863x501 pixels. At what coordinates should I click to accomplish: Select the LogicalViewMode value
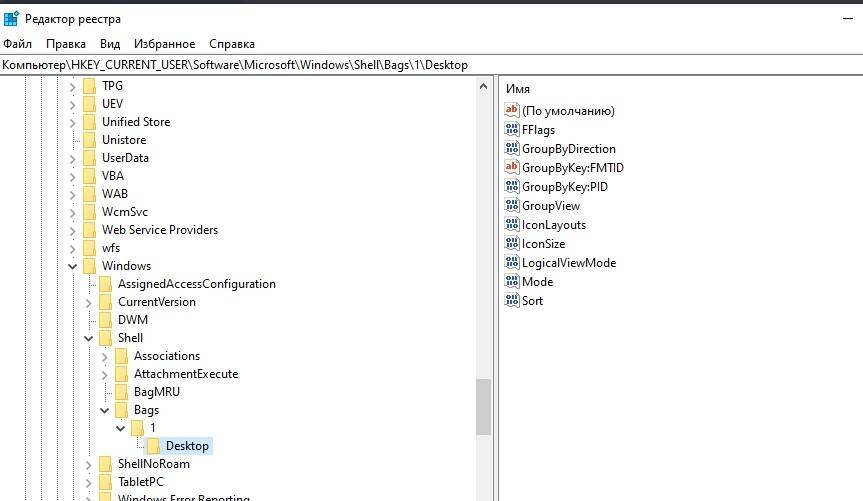coord(568,263)
